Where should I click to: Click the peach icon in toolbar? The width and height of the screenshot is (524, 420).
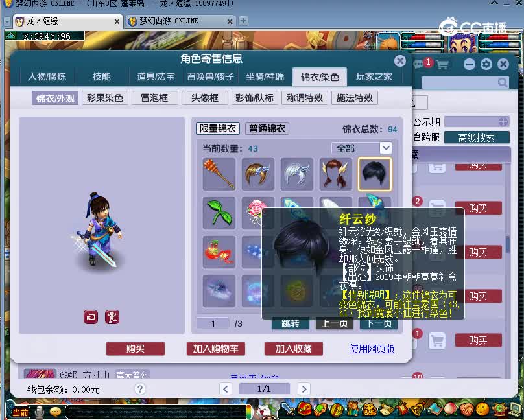[450, 410]
